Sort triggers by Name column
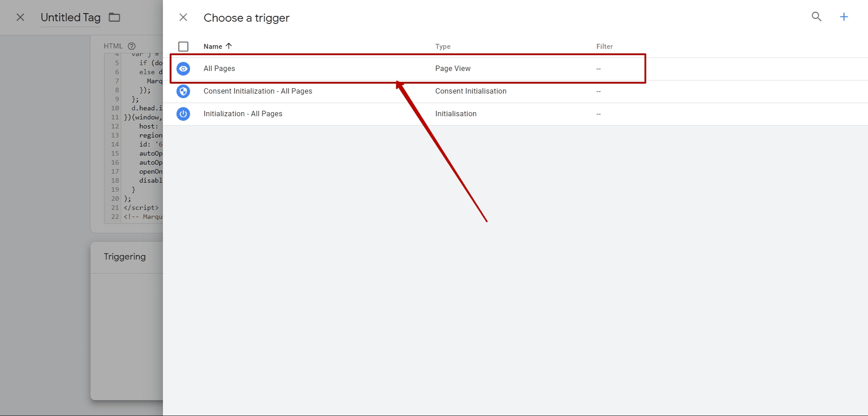 (x=213, y=47)
